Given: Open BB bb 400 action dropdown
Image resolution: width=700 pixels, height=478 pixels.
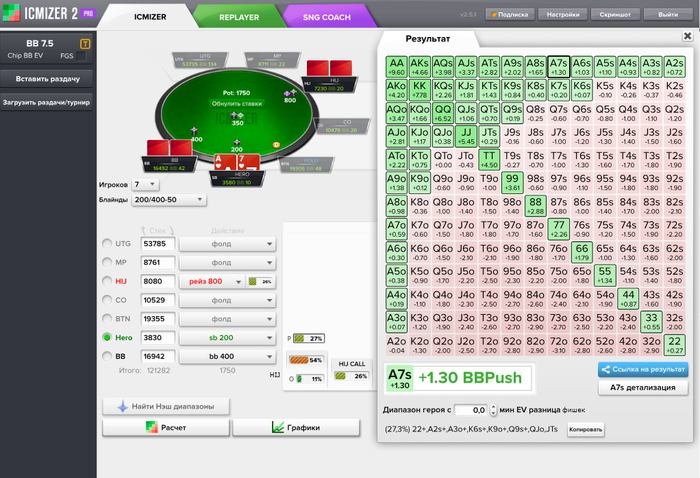Looking at the screenshot, I should click(x=227, y=356).
